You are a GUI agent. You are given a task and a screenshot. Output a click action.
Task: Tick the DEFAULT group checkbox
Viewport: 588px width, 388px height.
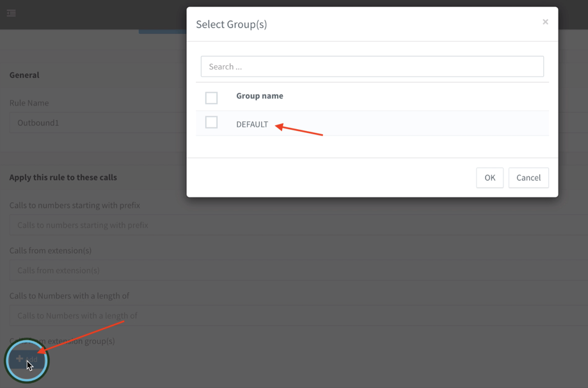click(211, 123)
